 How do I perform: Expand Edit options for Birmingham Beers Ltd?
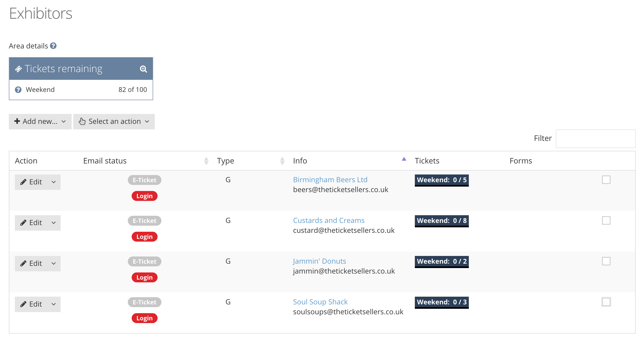(x=54, y=182)
